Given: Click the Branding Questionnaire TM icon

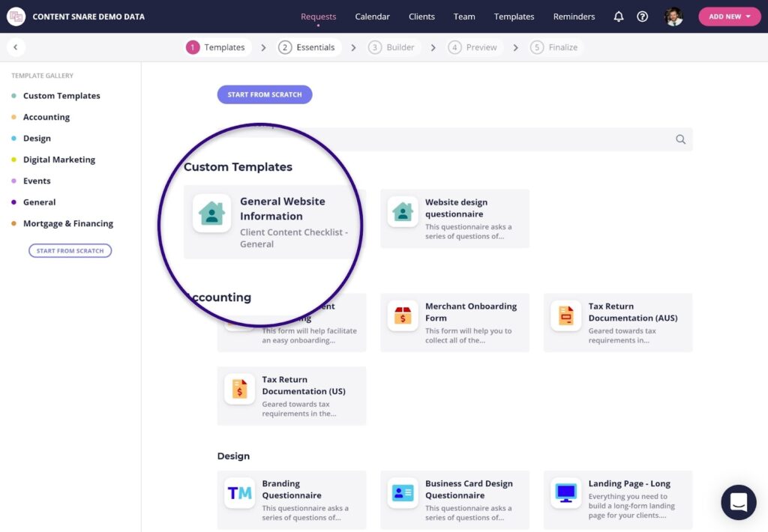Looking at the screenshot, I should pos(239,493).
